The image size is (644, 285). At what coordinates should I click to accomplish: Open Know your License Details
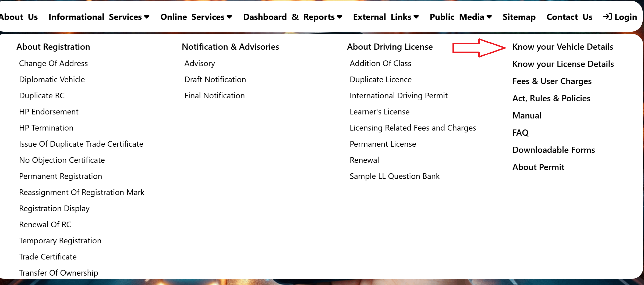(563, 64)
